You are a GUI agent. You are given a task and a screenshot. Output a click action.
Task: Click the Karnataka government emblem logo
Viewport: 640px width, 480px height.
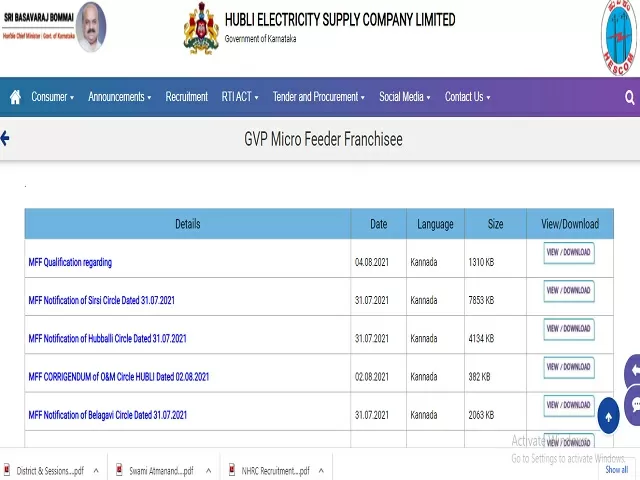(200, 28)
